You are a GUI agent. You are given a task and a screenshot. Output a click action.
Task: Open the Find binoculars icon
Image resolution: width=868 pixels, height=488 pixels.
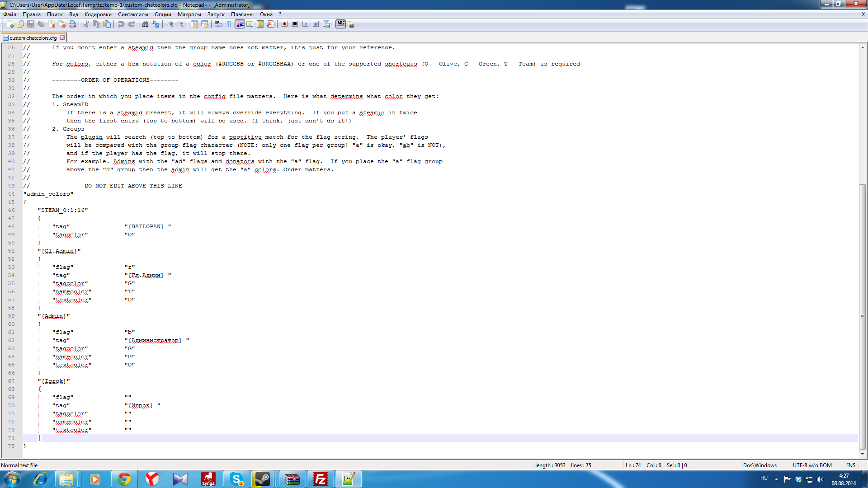(145, 24)
